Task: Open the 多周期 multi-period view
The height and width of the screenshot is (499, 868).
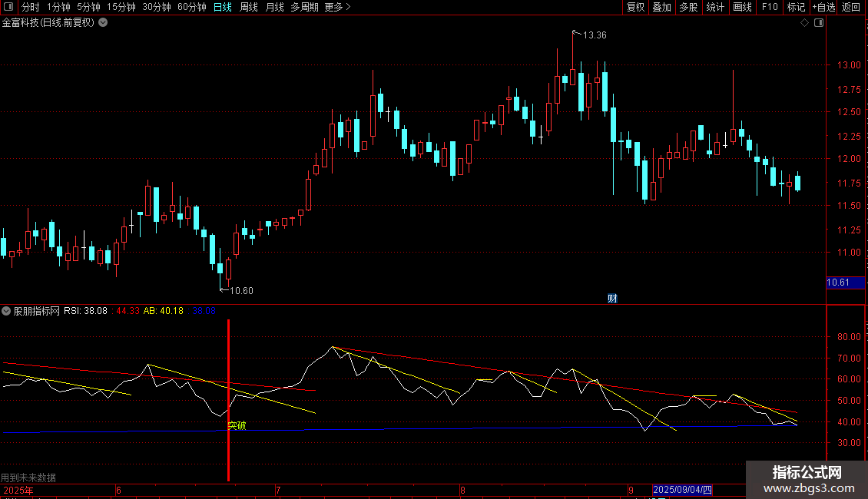Action: [x=304, y=7]
